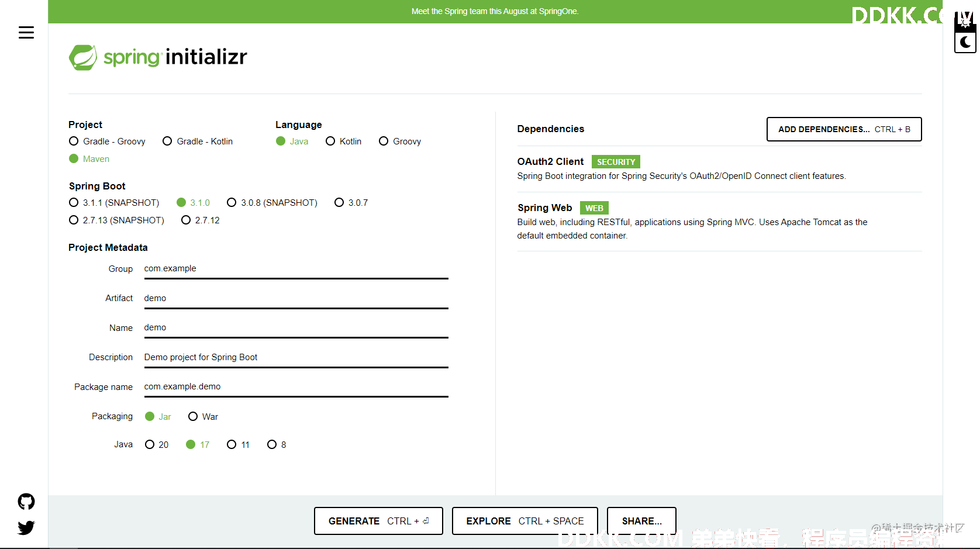
Task: Set packaging to War
Action: tap(203, 417)
